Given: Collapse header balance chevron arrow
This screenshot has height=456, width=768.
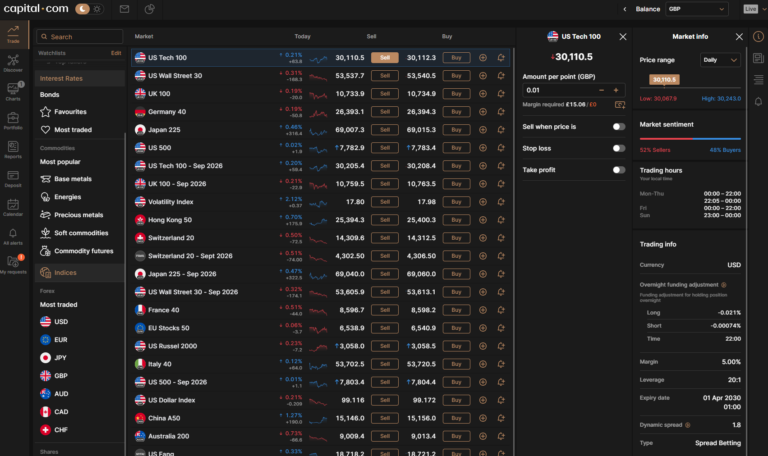Looking at the screenshot, I should (624, 9).
